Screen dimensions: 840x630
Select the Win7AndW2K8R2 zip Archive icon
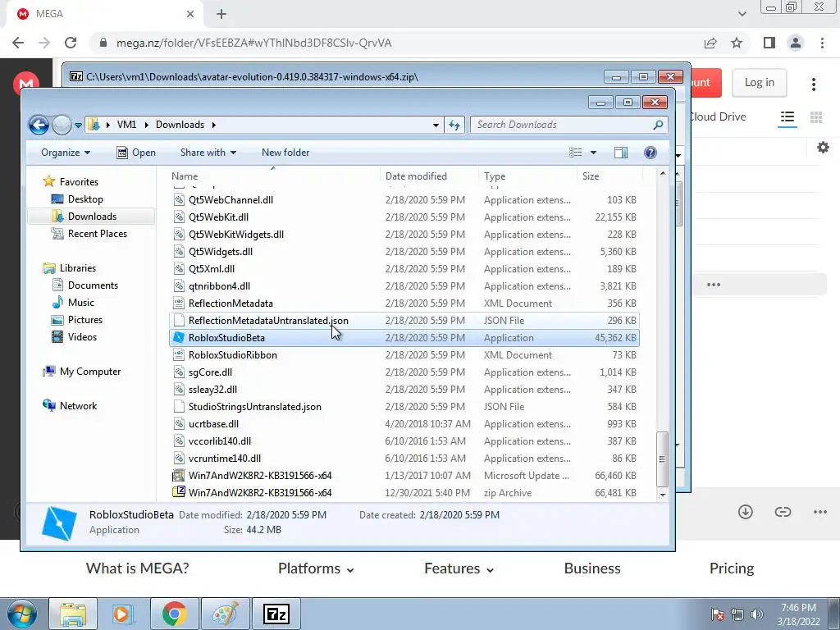pos(178,493)
